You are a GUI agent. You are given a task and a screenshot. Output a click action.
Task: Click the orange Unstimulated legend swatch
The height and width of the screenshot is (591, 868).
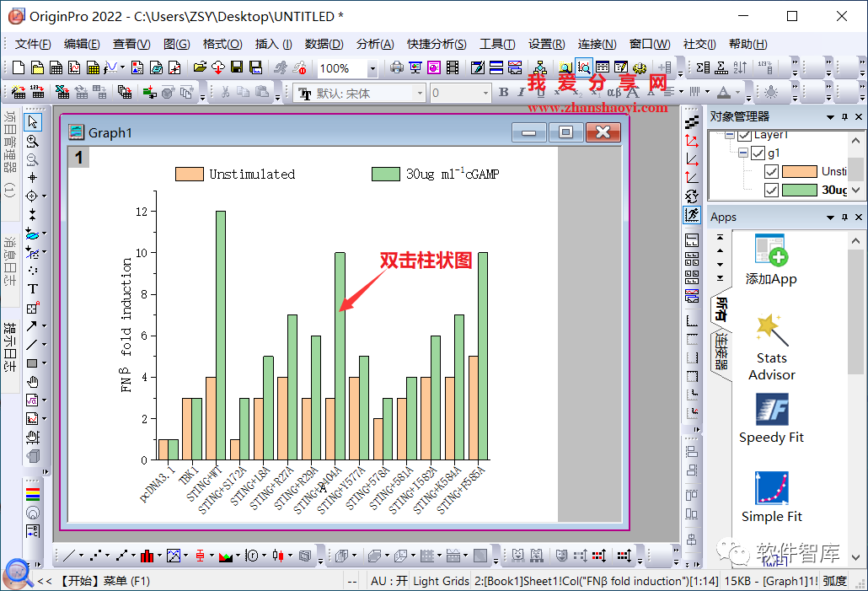tap(190, 174)
